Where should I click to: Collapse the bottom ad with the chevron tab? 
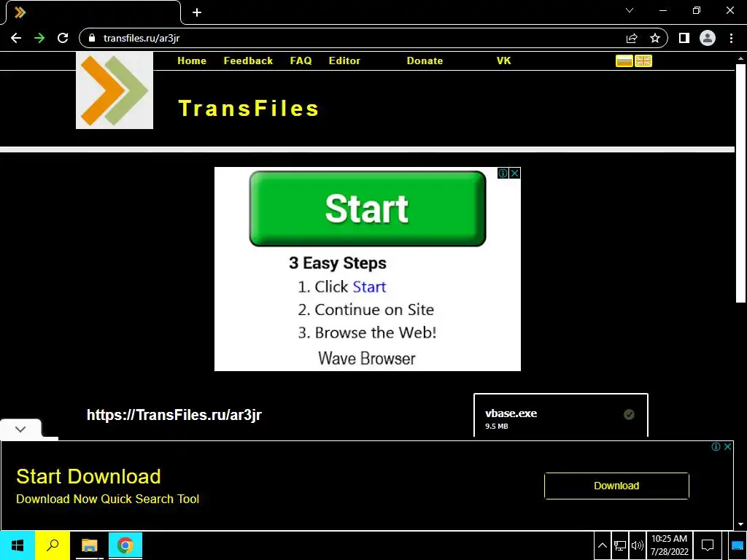click(20, 429)
